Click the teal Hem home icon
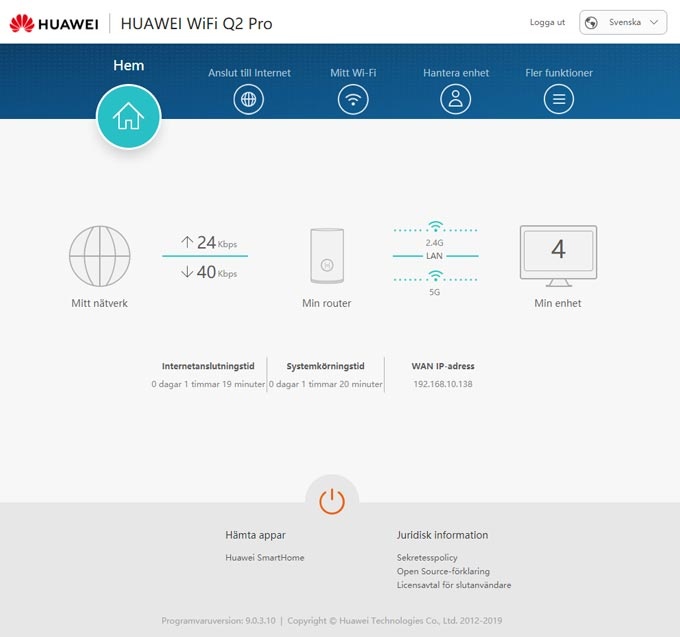The height and width of the screenshot is (637, 680). point(129,116)
